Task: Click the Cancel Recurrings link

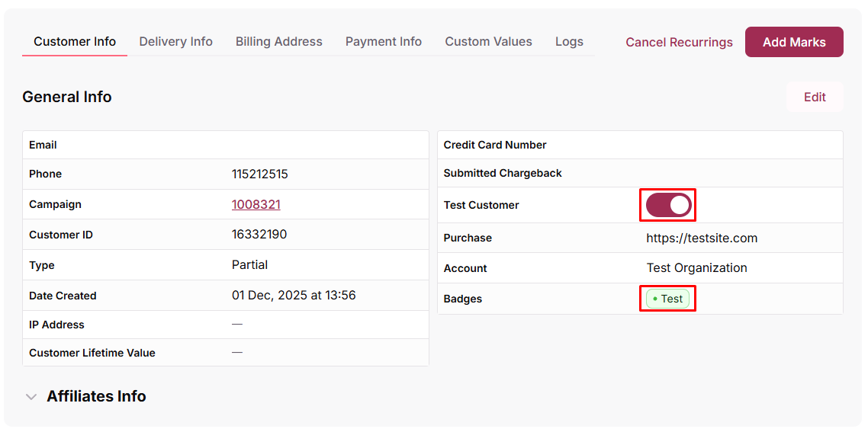Action: (x=680, y=42)
